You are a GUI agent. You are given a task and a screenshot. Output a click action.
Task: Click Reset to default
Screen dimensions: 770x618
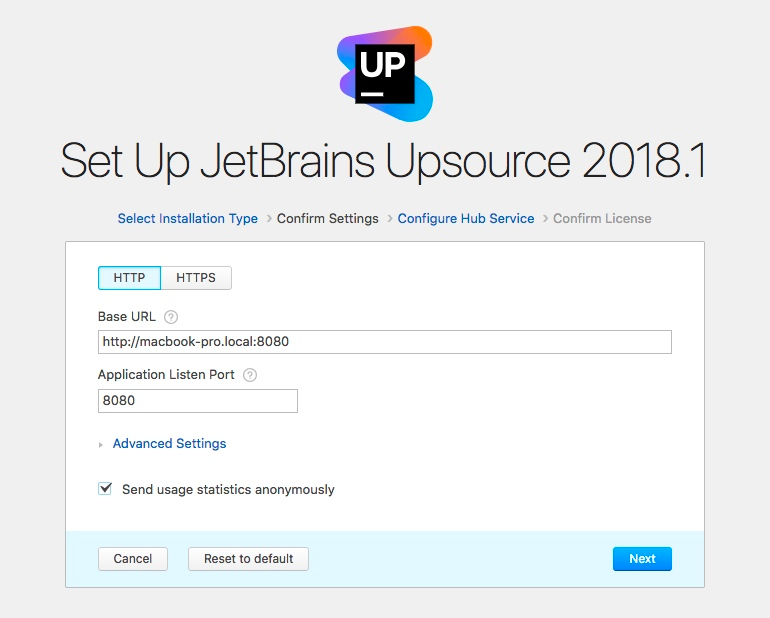(248, 559)
